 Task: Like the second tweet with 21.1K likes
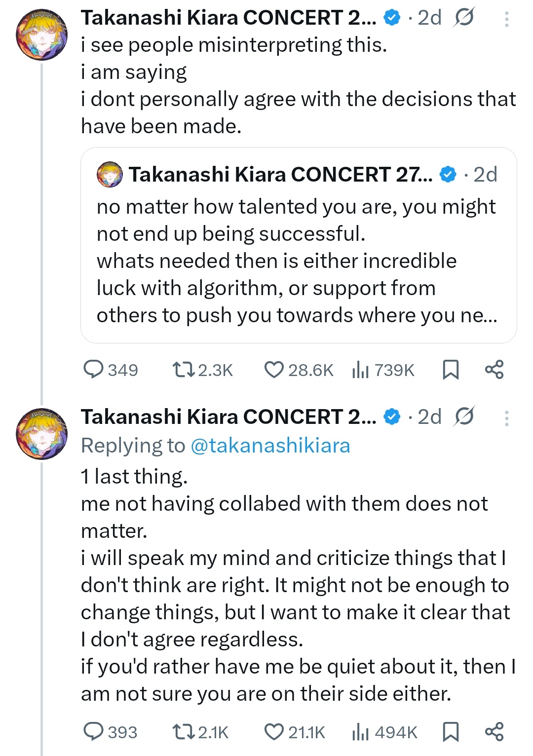(x=274, y=732)
